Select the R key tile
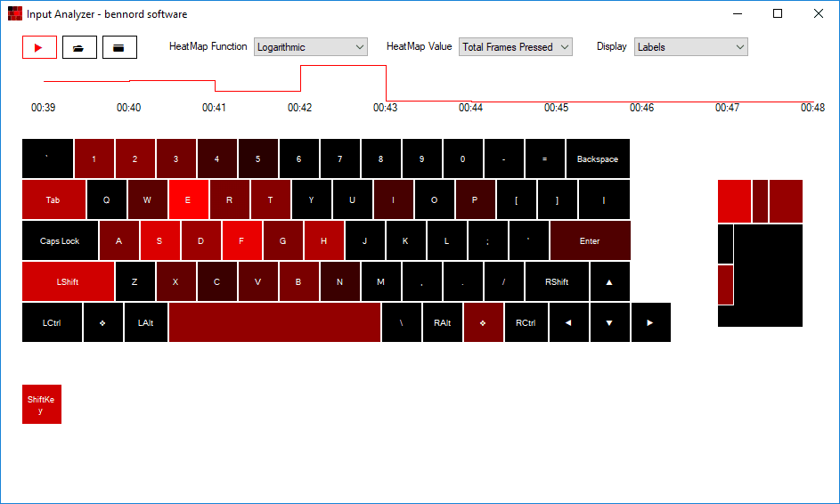This screenshot has height=504, width=840. pos(229,199)
